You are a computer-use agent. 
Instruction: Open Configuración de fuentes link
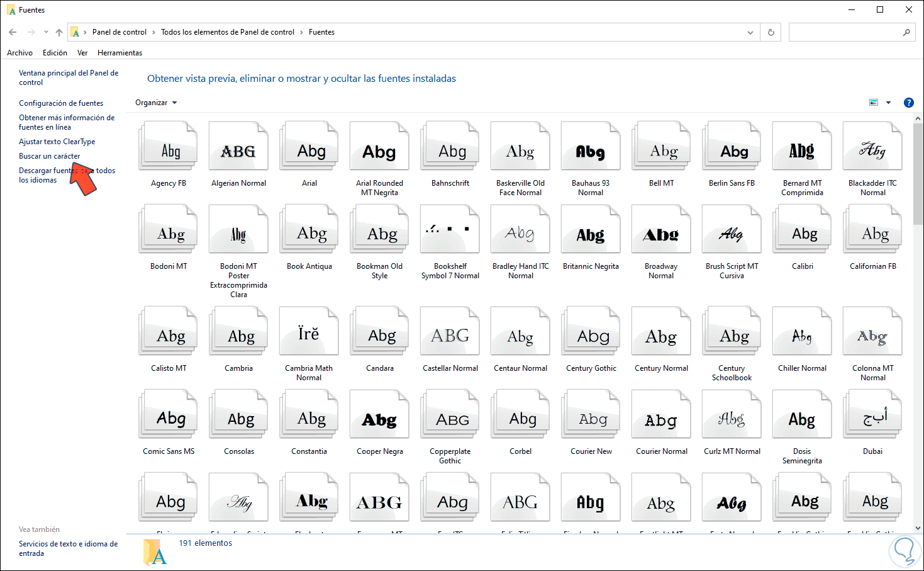coord(61,103)
